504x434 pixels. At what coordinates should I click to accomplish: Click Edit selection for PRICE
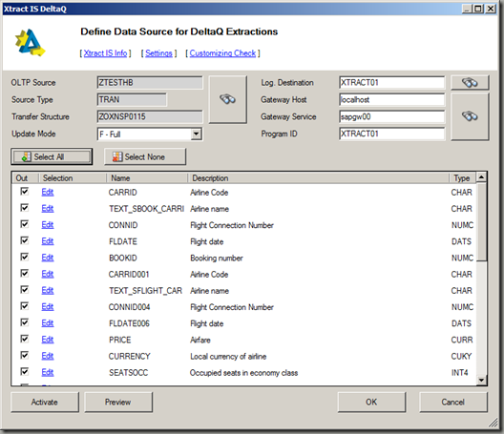pos(48,340)
